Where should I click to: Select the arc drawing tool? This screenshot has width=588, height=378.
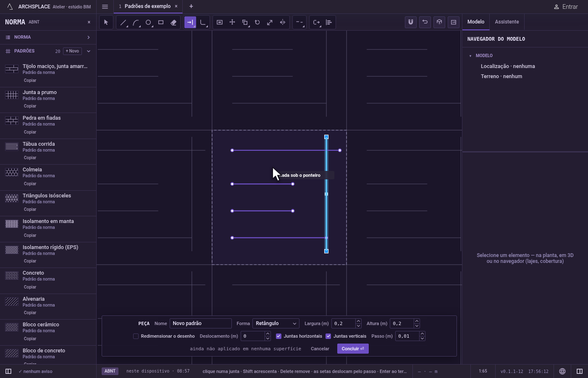[x=136, y=22]
